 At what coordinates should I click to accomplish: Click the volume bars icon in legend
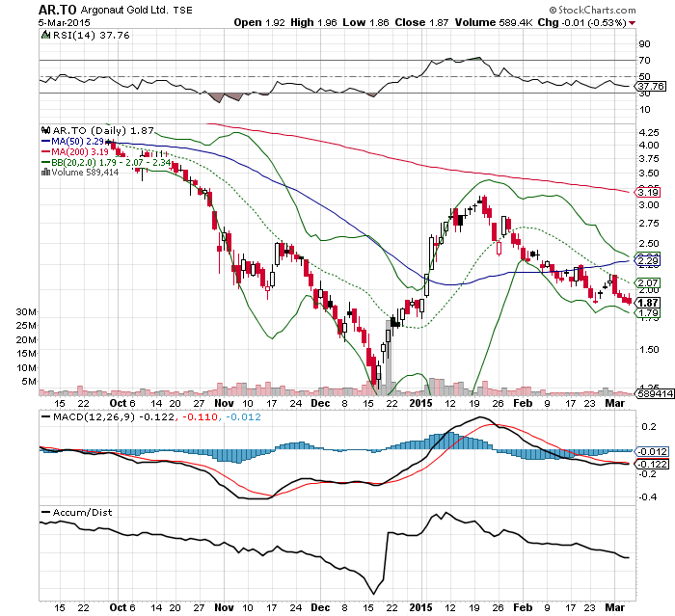tap(45, 173)
